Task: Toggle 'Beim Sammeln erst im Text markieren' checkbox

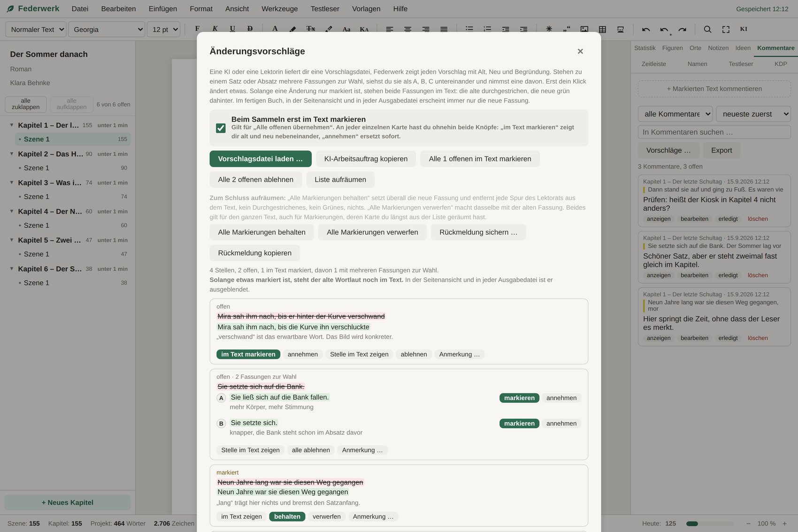Action: click(x=221, y=128)
